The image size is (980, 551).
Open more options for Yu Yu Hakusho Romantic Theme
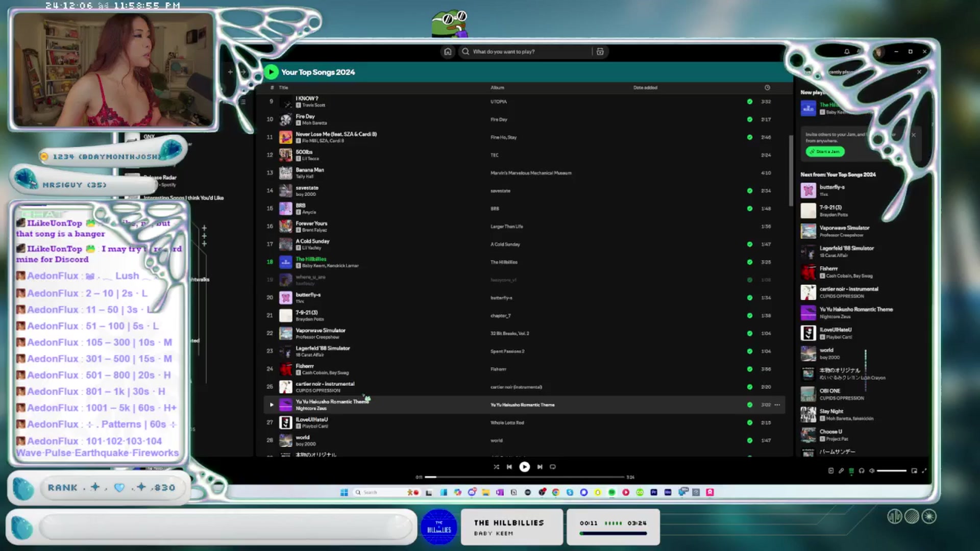click(777, 405)
